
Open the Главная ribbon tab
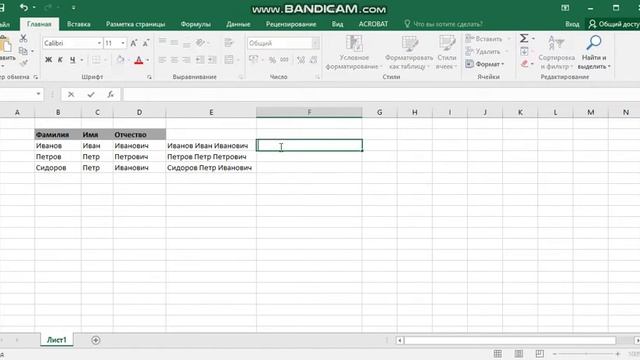(x=39, y=24)
